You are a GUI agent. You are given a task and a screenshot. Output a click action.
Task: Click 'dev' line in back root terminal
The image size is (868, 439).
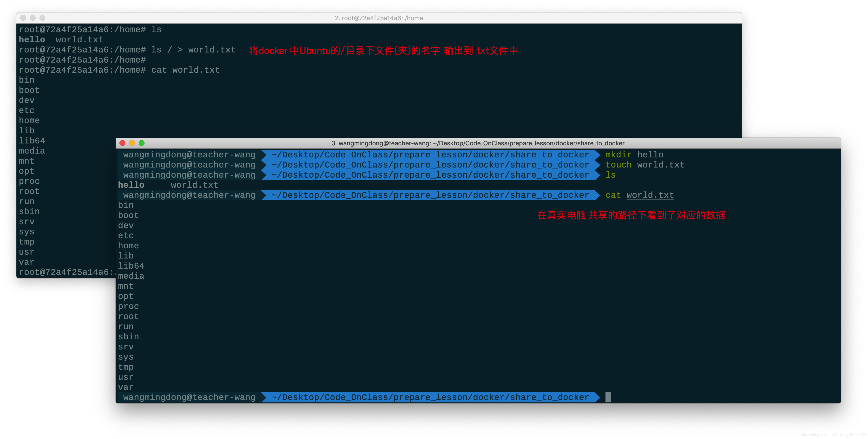point(27,100)
